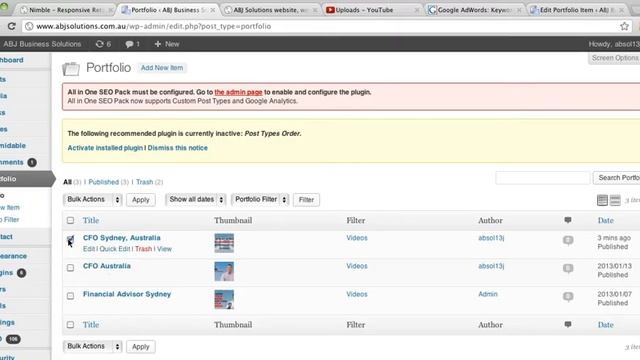Click the Filter button

click(x=306, y=200)
